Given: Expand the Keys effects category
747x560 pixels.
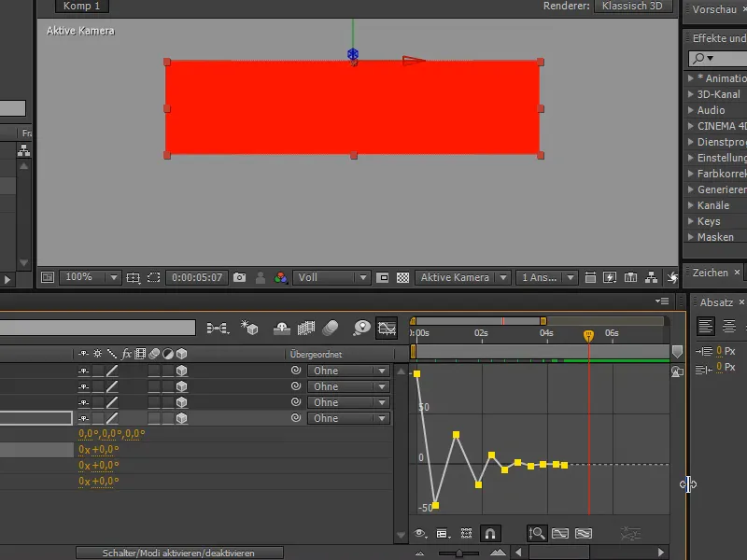Looking at the screenshot, I should coord(691,221).
